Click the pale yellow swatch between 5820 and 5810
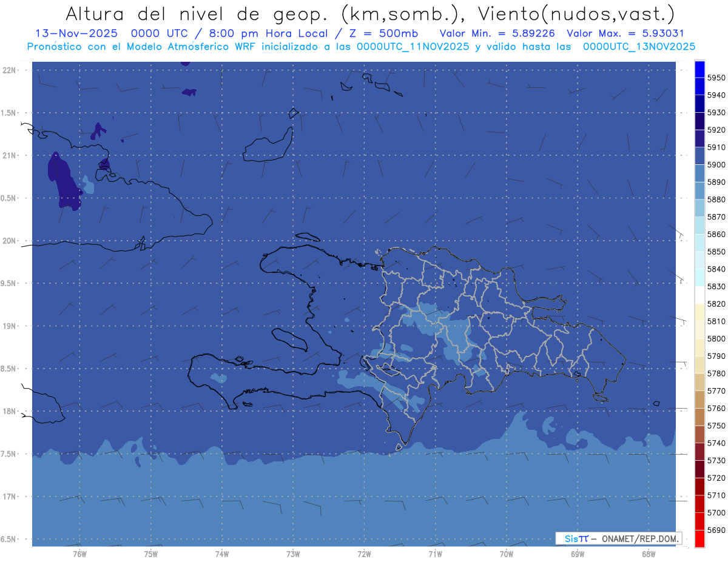Image resolution: width=728 pixels, height=562 pixels. click(x=699, y=313)
